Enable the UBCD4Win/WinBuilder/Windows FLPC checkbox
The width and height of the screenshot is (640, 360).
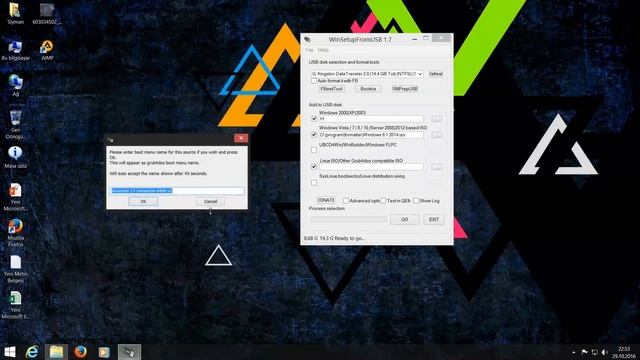pos(314,150)
